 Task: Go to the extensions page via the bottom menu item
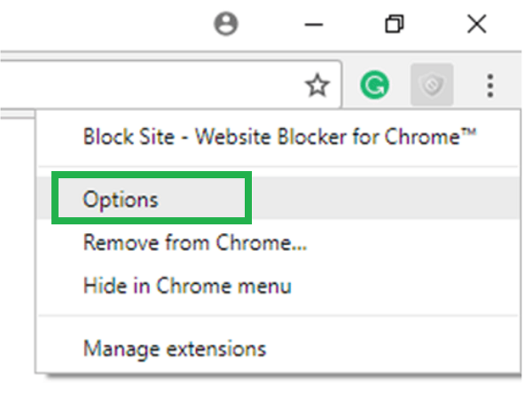click(x=174, y=348)
